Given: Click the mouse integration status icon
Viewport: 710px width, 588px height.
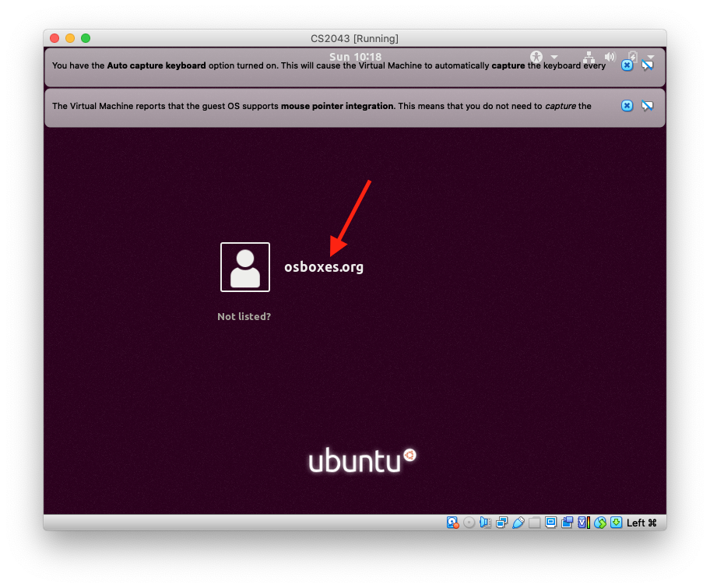Looking at the screenshot, I should (x=599, y=523).
